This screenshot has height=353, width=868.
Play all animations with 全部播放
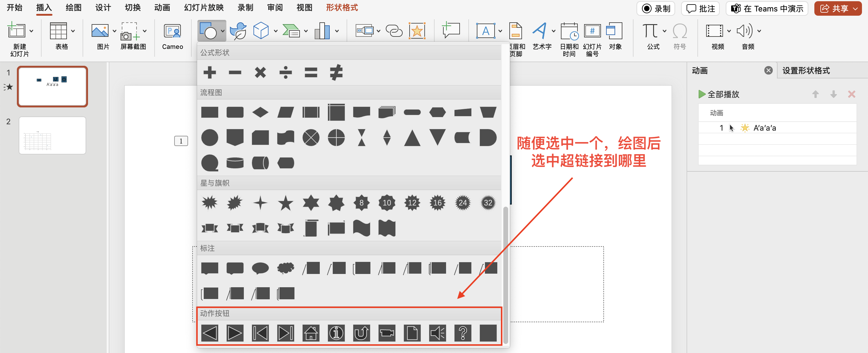pyautogui.click(x=719, y=94)
